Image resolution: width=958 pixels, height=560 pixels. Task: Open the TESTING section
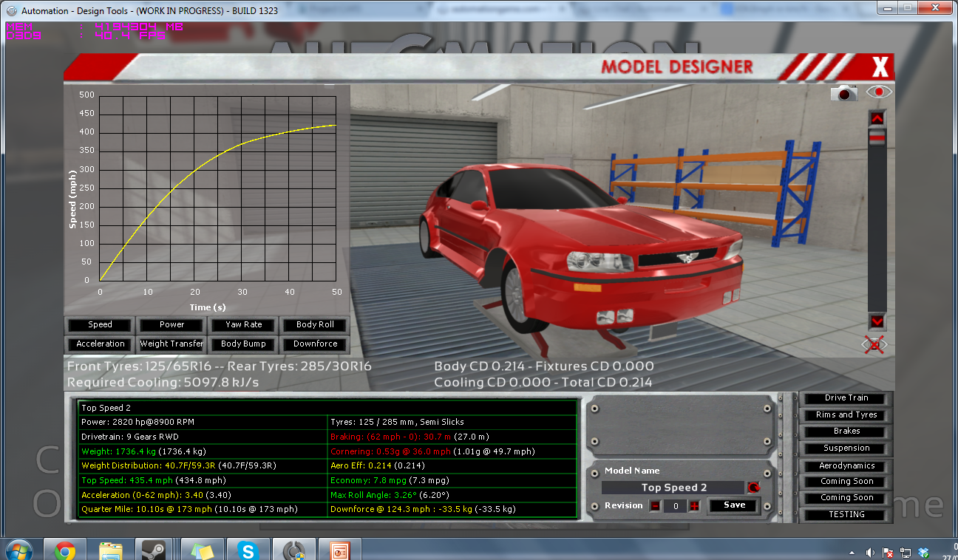[846, 515]
